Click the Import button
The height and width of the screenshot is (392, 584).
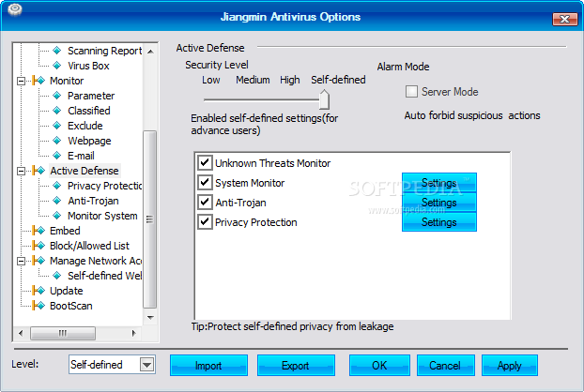tap(208, 365)
